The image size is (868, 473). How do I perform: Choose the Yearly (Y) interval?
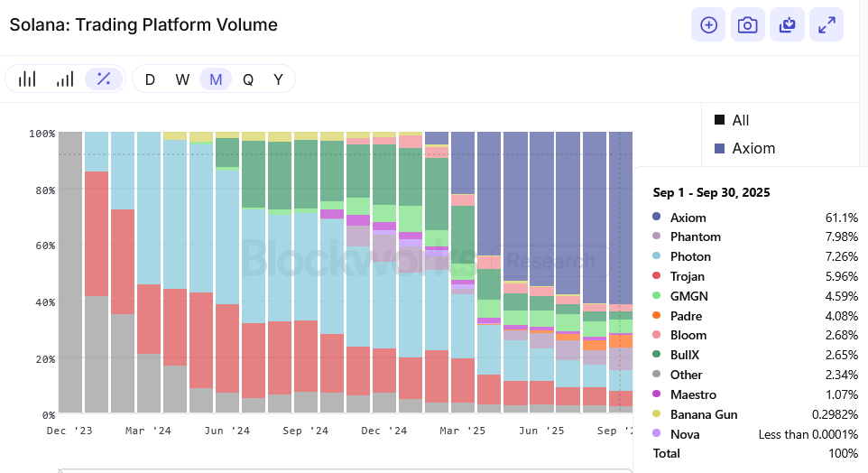pos(279,79)
